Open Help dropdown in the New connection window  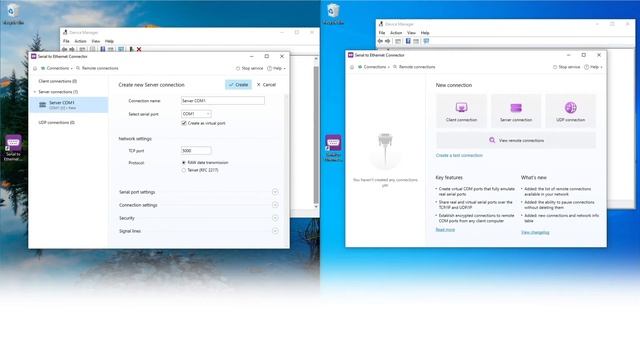tap(593, 67)
